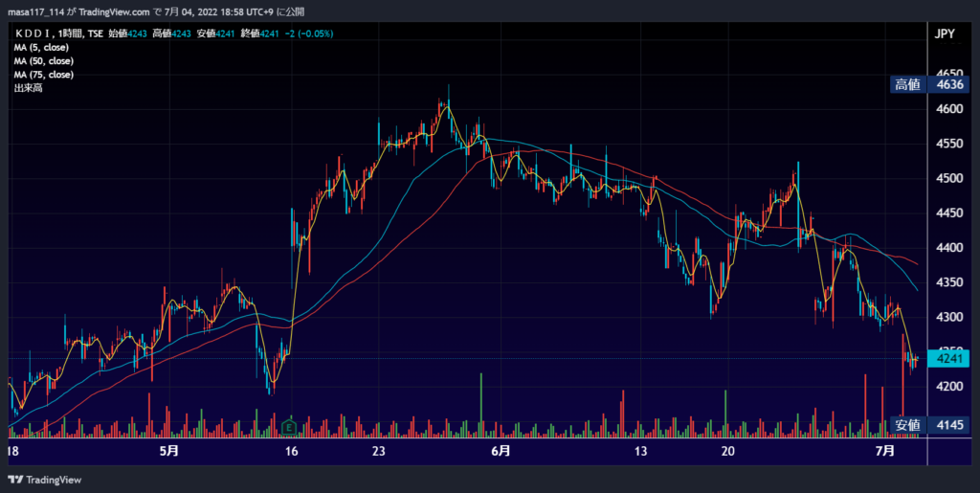Click the publish timestamp 7月 04, 2022 18:58
980x493 pixels.
pyautogui.click(x=205, y=11)
